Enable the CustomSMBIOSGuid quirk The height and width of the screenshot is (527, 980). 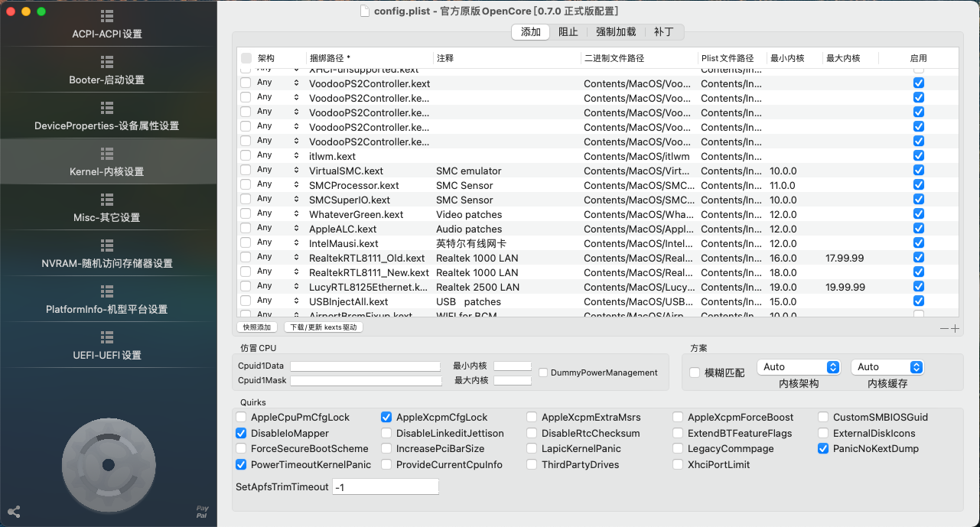click(x=823, y=418)
